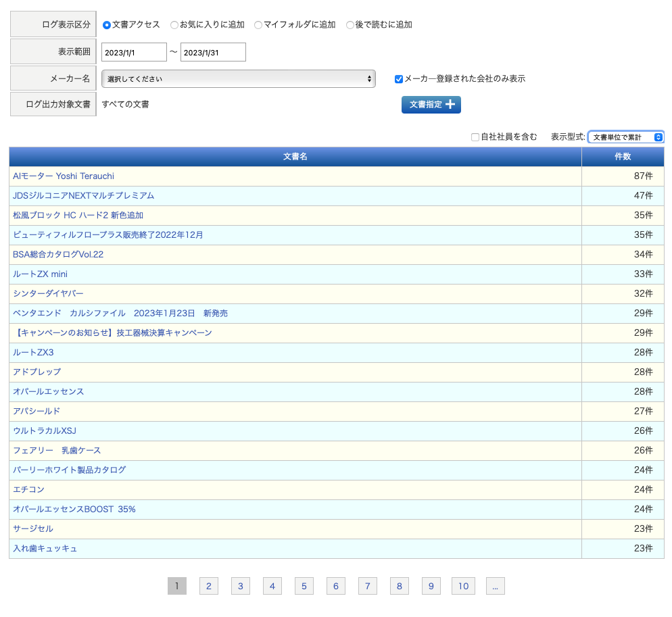This screenshot has width=672, height=617.
Task: Choose the マイフォルダに追加 radio option
Action: coord(258,25)
